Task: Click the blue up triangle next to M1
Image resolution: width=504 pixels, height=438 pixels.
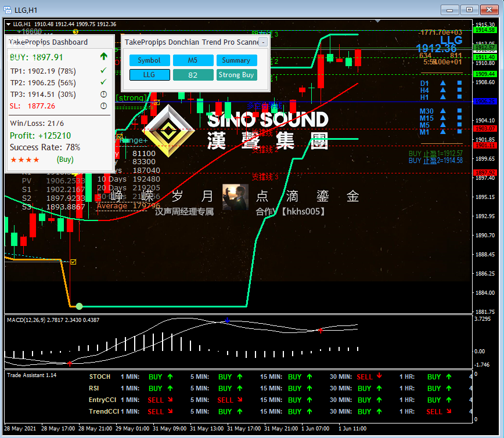Action: coord(443,132)
